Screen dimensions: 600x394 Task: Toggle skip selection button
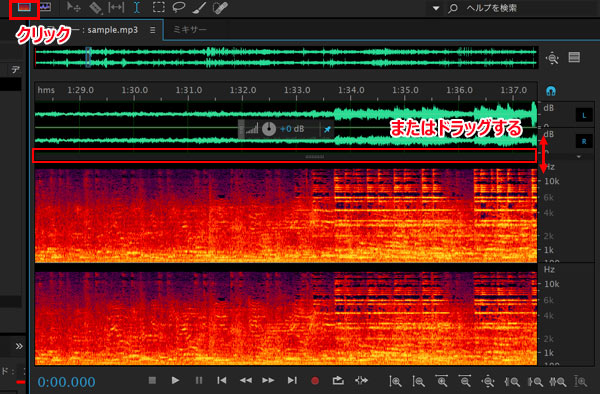click(x=361, y=380)
